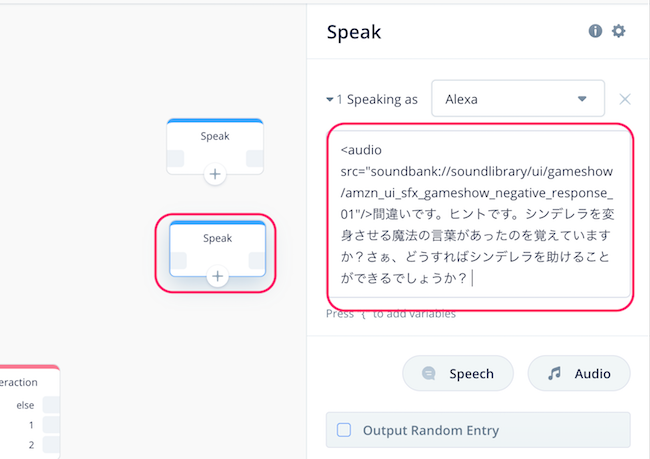Click the else output port of Interaction block
Viewport: 650px width, 459px height.
[x=51, y=405]
